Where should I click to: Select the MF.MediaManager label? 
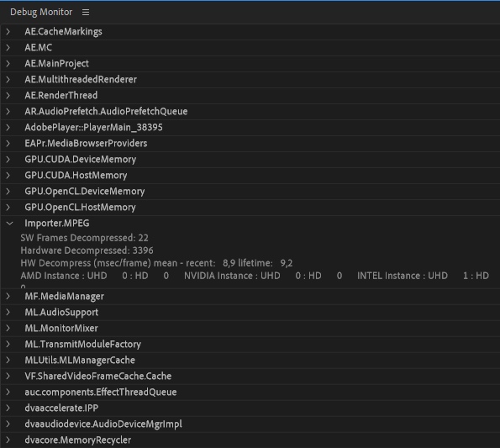(x=65, y=296)
